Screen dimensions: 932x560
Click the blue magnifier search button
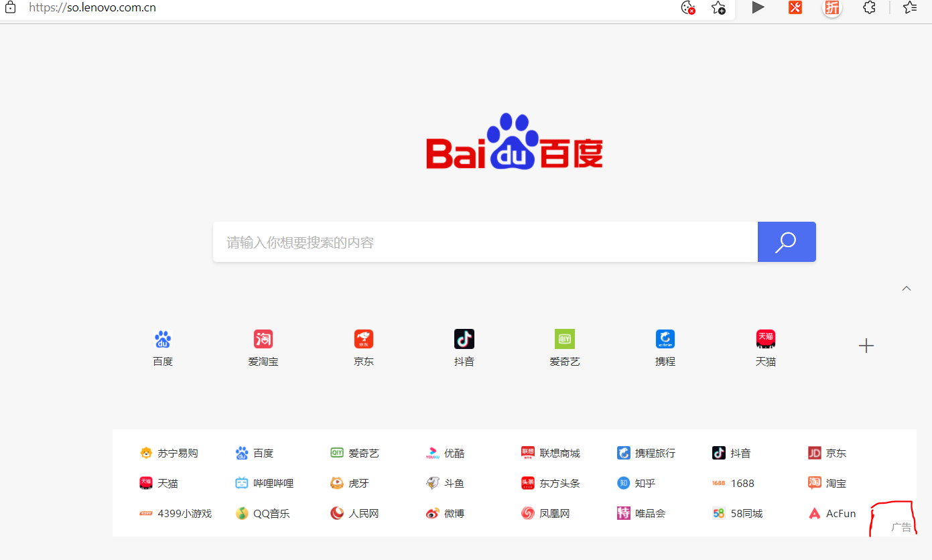pos(787,242)
